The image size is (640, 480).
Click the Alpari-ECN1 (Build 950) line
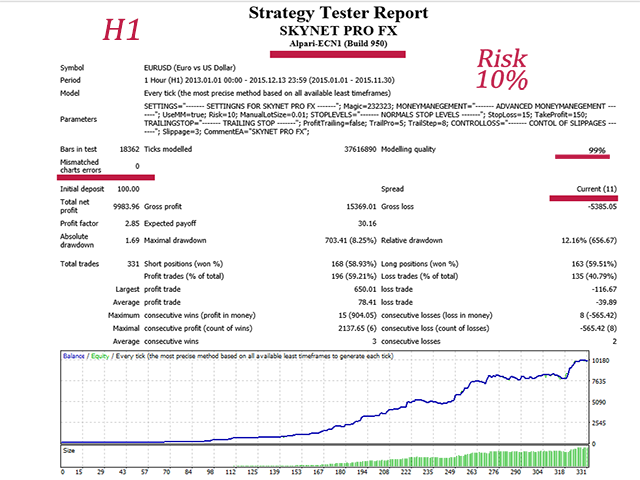pos(338,43)
